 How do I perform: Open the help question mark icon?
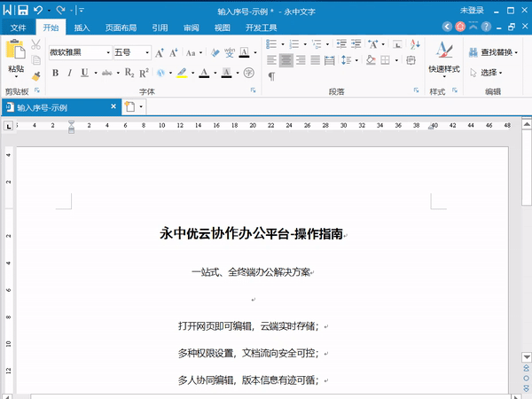click(486, 27)
